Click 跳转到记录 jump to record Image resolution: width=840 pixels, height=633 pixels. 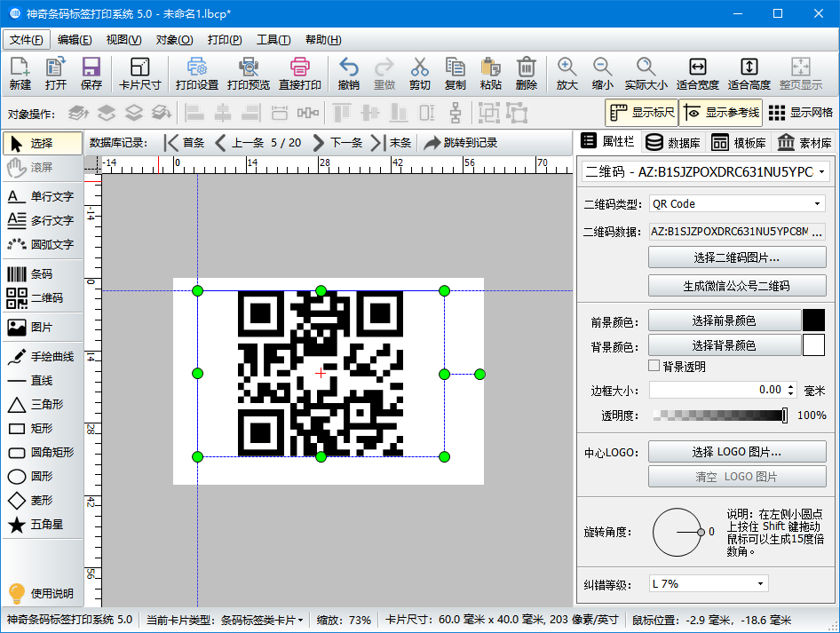461,143
